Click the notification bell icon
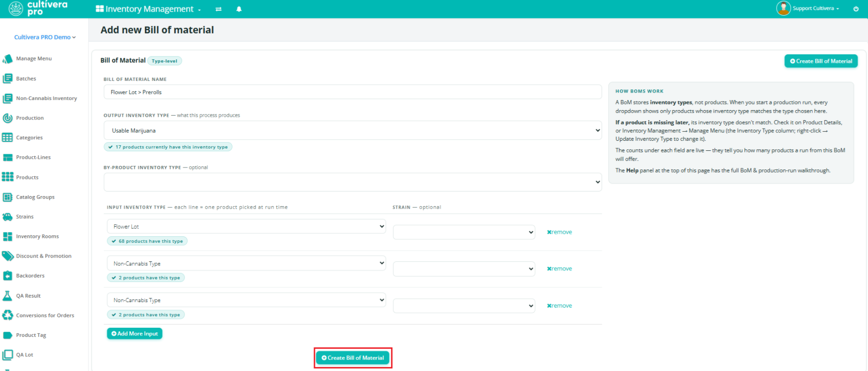868x371 pixels. coord(239,9)
